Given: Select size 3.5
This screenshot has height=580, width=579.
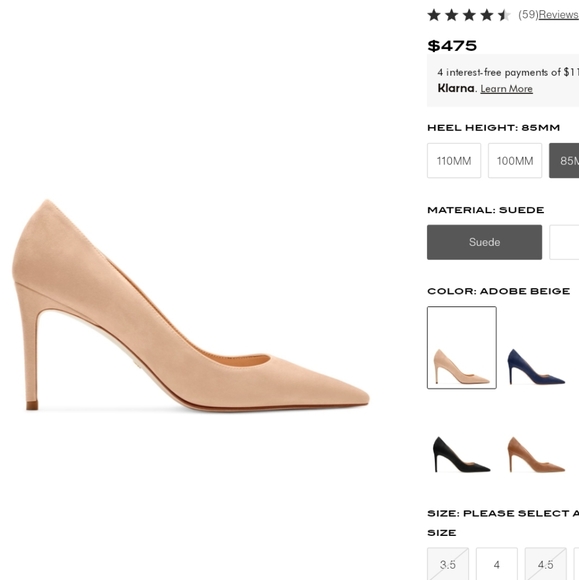Looking at the screenshot, I should (448, 564).
